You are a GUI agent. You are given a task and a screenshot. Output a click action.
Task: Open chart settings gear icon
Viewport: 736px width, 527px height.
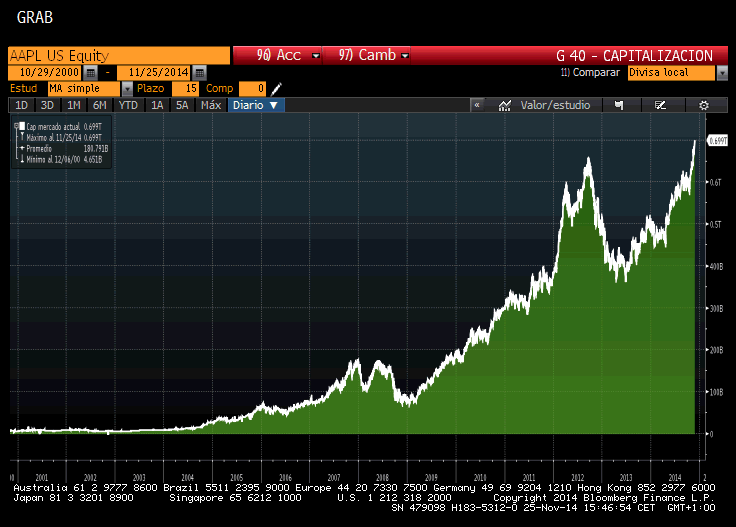(704, 105)
